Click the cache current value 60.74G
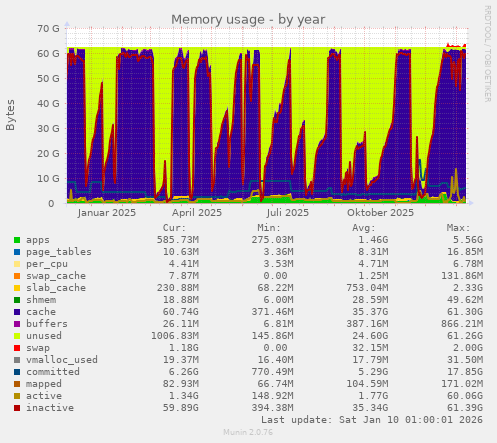This screenshot has width=497, height=443. coord(181,312)
